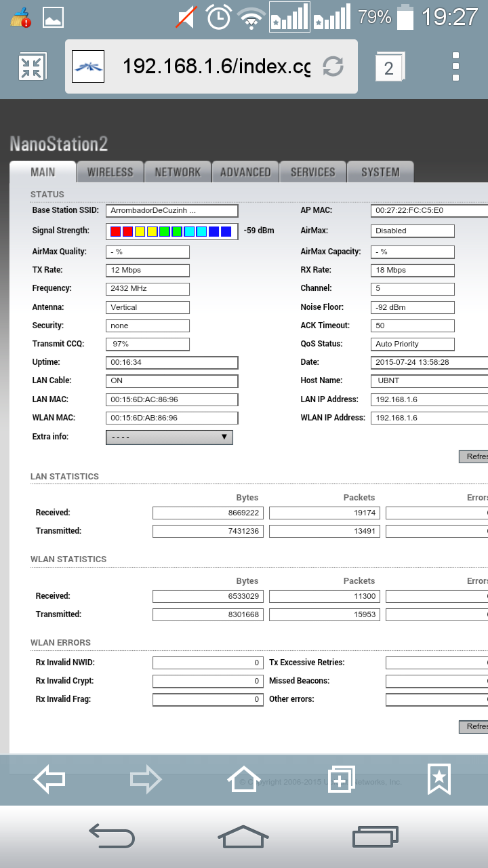Tap the alarm clock status icon

click(x=219, y=16)
